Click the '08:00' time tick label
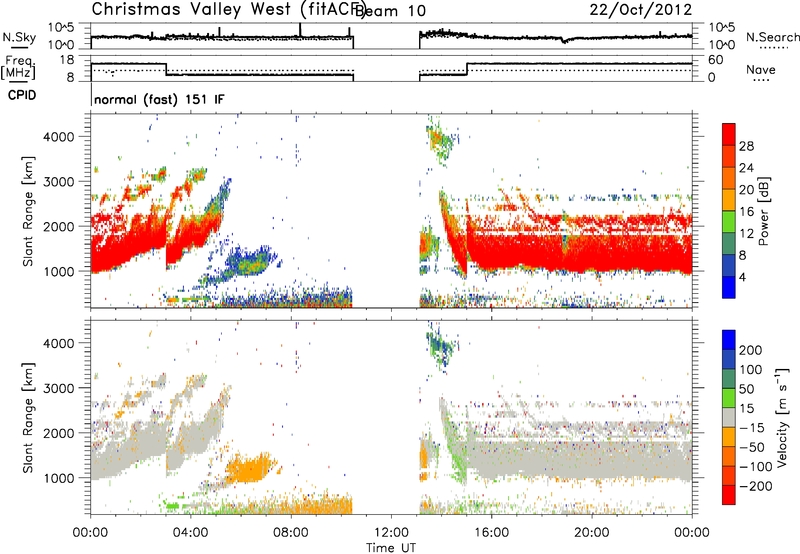800x554 pixels. tap(291, 533)
